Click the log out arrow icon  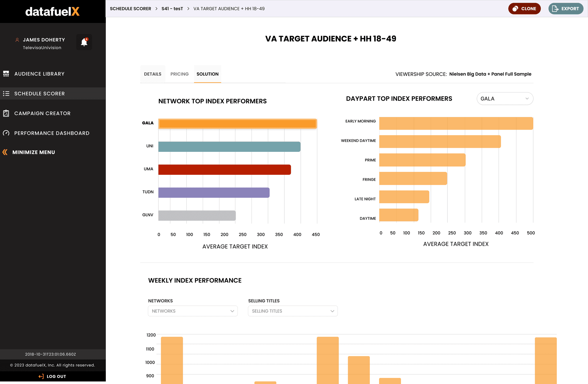point(41,376)
